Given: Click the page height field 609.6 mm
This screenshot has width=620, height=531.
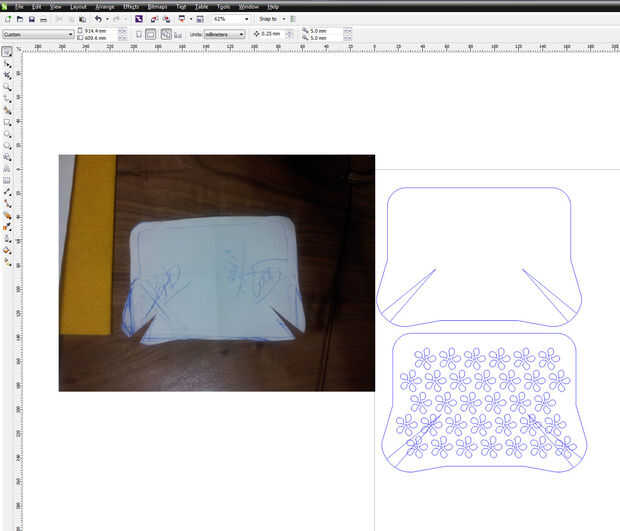Looking at the screenshot, I should pyautogui.click(x=100, y=38).
